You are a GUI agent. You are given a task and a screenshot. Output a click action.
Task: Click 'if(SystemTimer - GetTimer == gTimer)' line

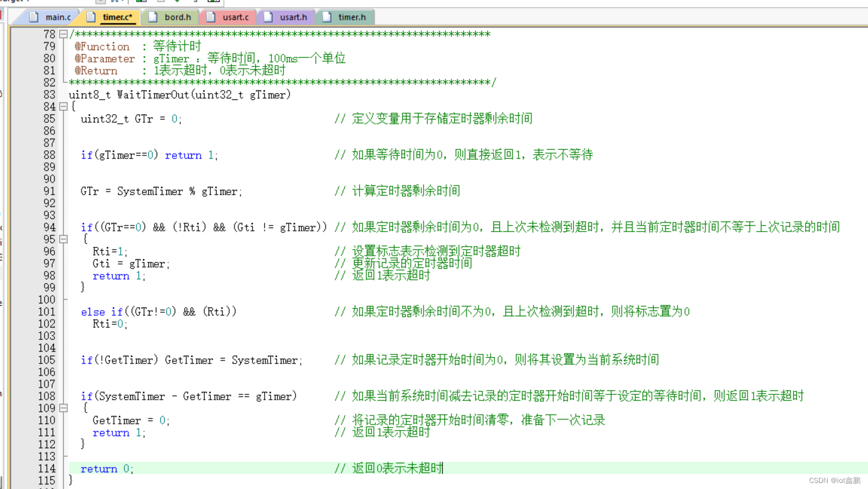tap(189, 396)
